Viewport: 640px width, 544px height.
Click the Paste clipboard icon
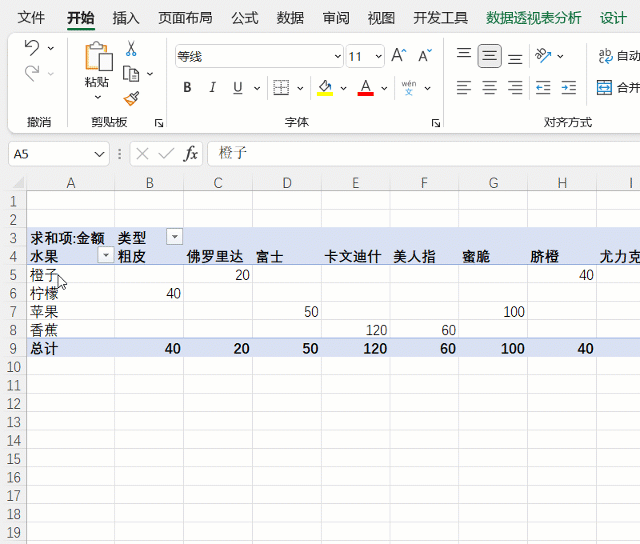coord(98,62)
